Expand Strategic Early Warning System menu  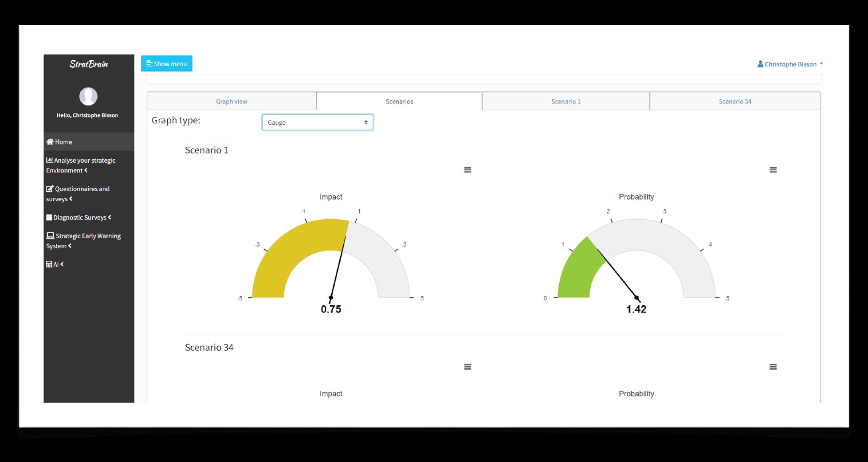[83, 241]
